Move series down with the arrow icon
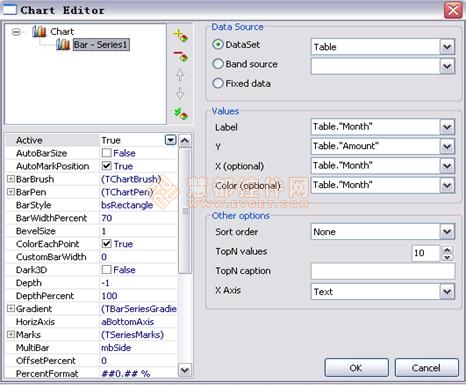Viewport: 466px width, 385px height. 180,94
